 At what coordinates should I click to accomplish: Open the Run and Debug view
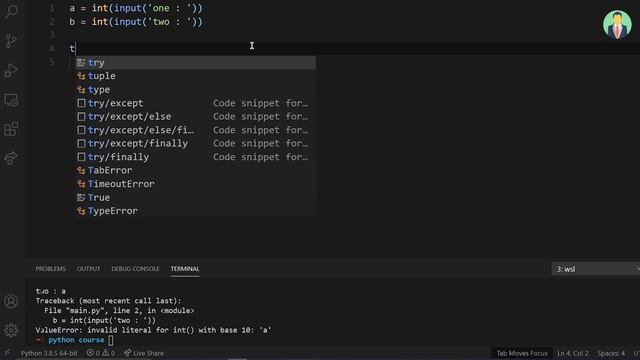coord(11,70)
